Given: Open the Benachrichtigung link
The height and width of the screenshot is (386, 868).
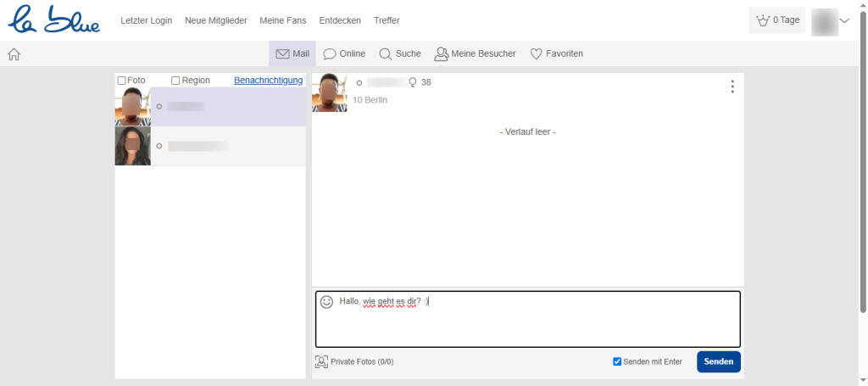Looking at the screenshot, I should click(x=269, y=81).
